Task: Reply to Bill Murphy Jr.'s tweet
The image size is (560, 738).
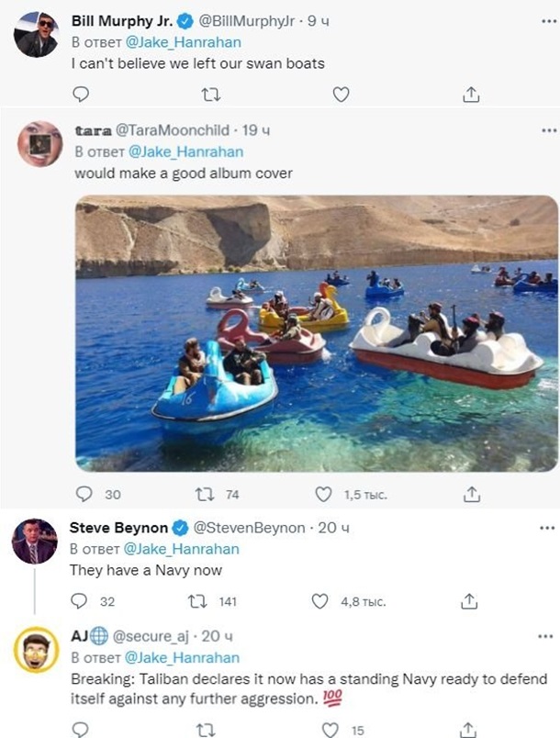Action: (81, 94)
